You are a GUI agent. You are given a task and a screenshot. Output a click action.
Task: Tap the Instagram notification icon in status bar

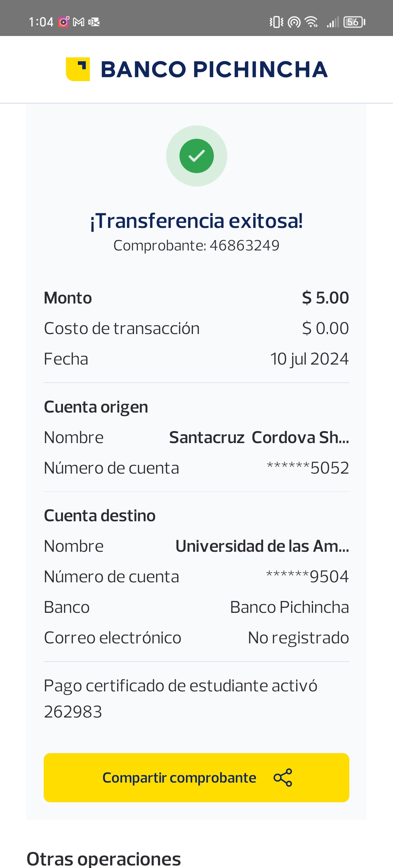tap(64, 22)
